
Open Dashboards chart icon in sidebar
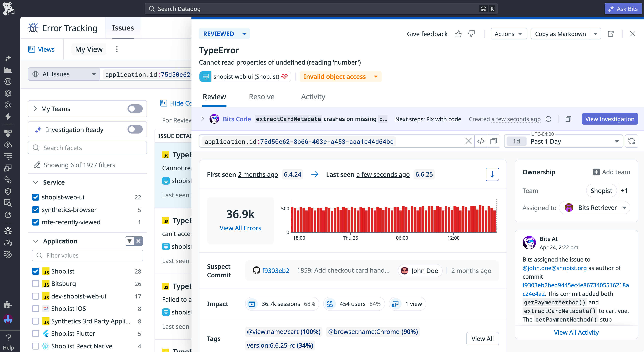pos(8,70)
